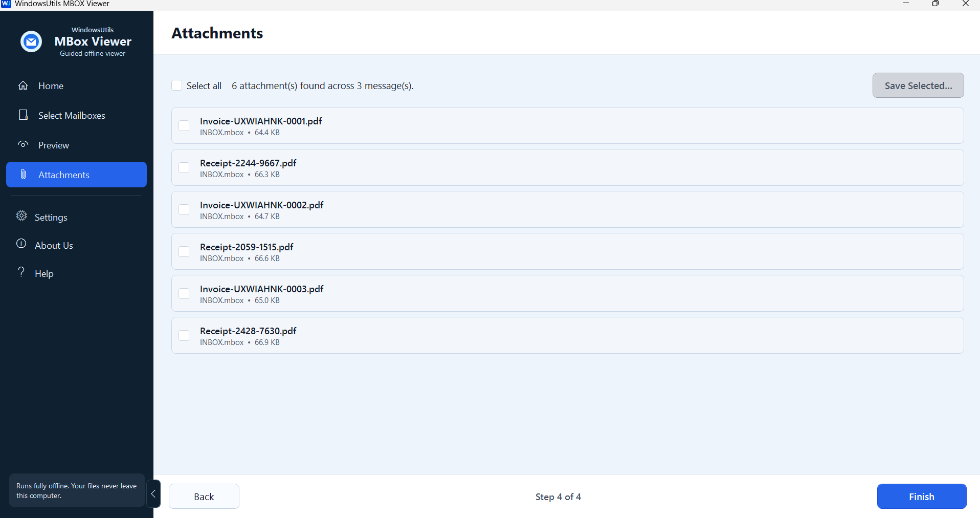Open the Help page

tap(76, 273)
